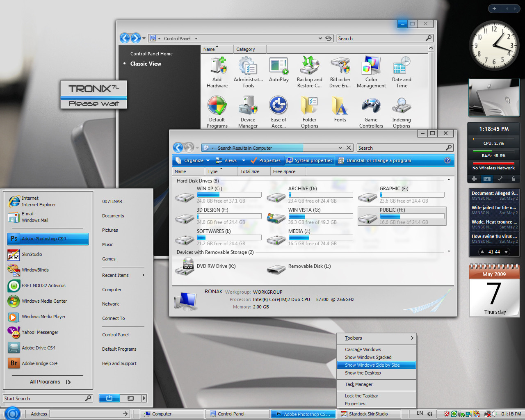The height and width of the screenshot is (420, 525).
Task: Toggle Lock the Taskbar in context menu
Action: pyautogui.click(x=377, y=396)
